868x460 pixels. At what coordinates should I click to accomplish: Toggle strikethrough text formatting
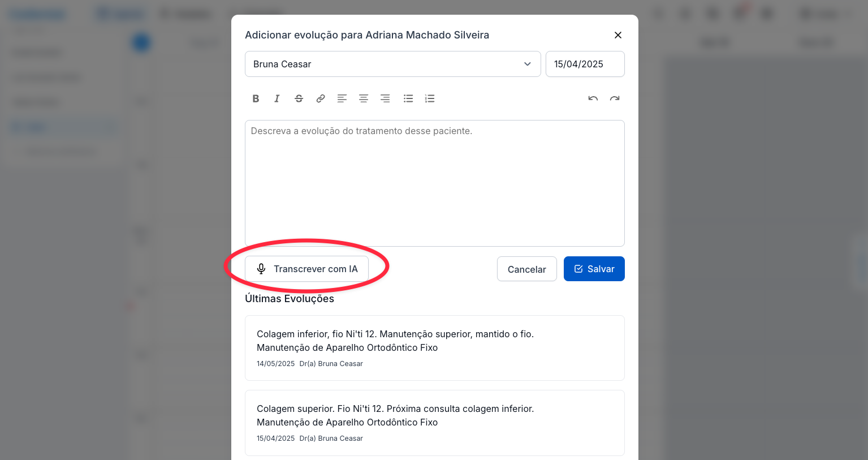coord(299,98)
